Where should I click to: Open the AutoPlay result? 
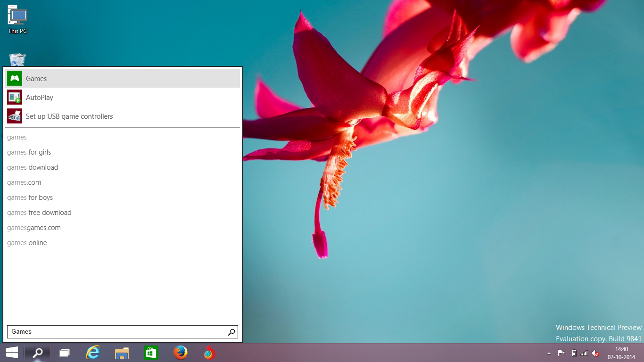click(x=123, y=97)
